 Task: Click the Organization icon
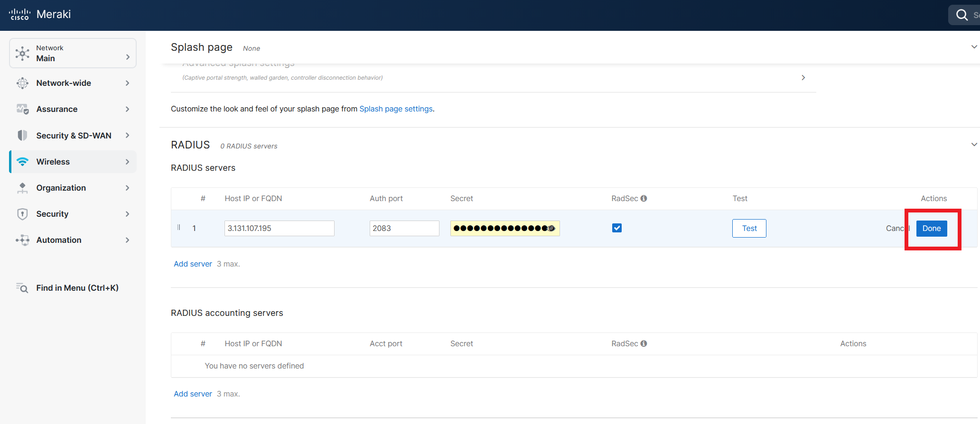pos(22,188)
